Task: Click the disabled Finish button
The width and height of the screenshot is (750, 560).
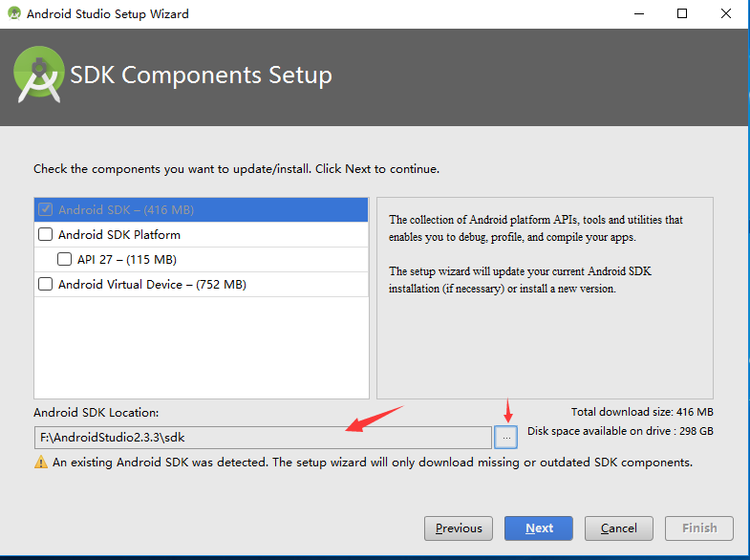Action: (x=699, y=528)
